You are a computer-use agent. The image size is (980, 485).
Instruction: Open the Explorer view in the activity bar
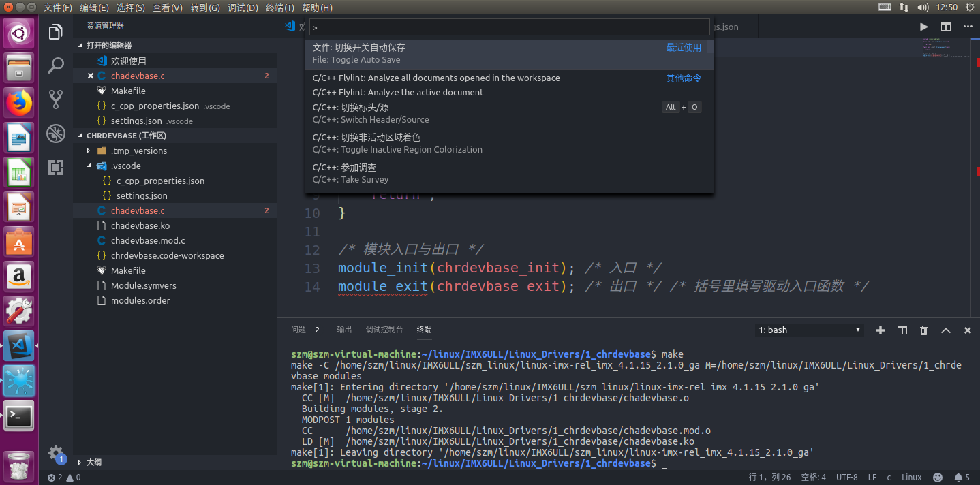[x=56, y=31]
